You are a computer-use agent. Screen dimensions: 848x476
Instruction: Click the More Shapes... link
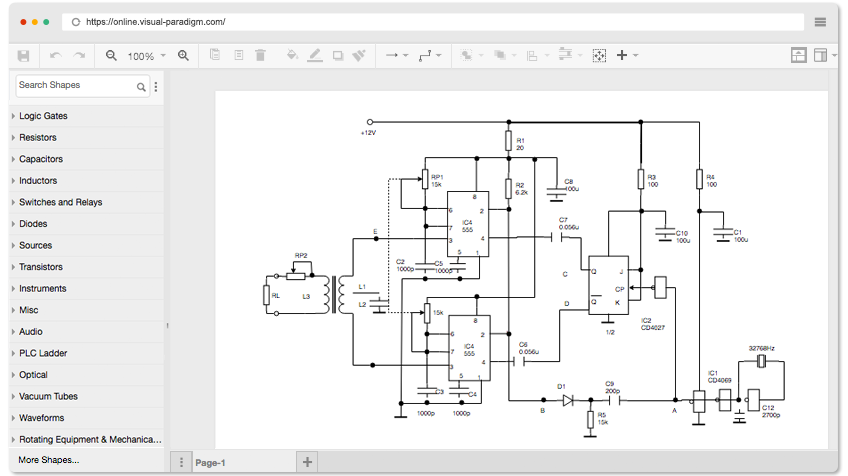coord(49,460)
